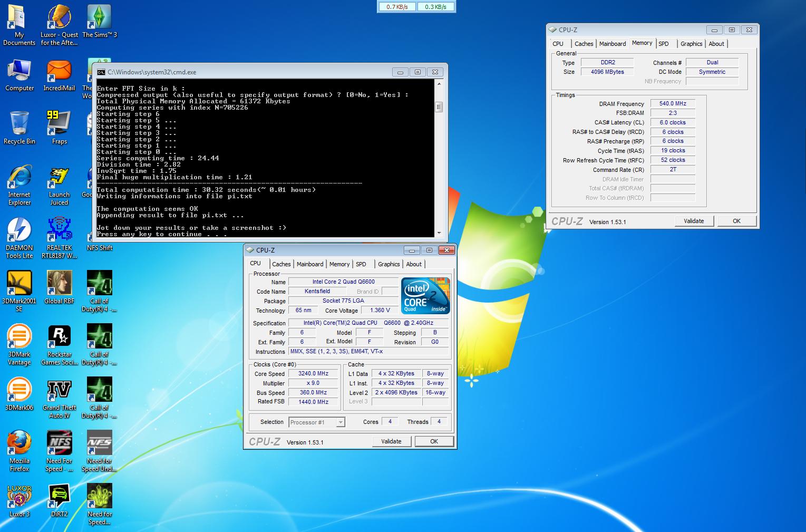
Task: Click the Core Speed 3240.0 MHz field
Action: pos(314,373)
